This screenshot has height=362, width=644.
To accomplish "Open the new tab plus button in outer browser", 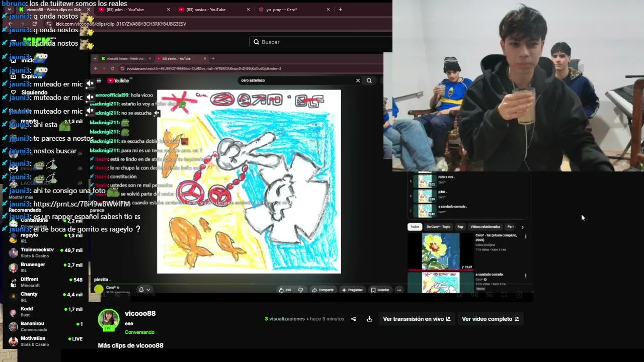I will tap(340, 9).
